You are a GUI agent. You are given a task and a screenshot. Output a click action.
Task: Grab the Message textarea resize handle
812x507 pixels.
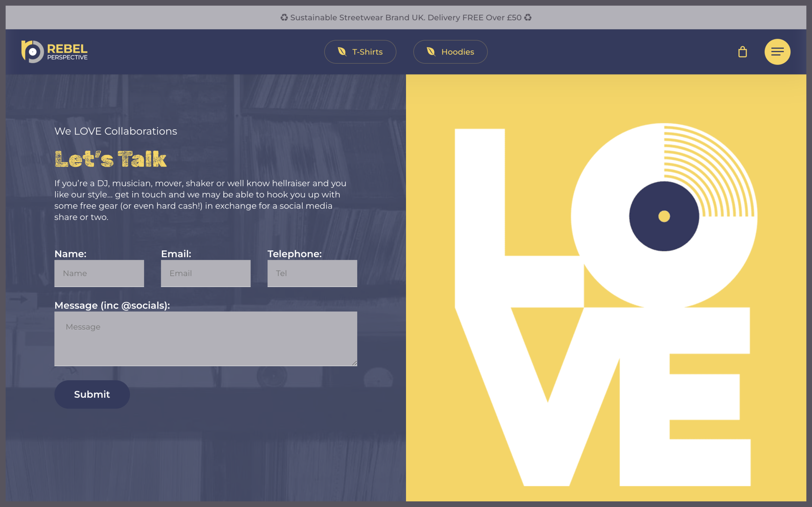[354, 363]
